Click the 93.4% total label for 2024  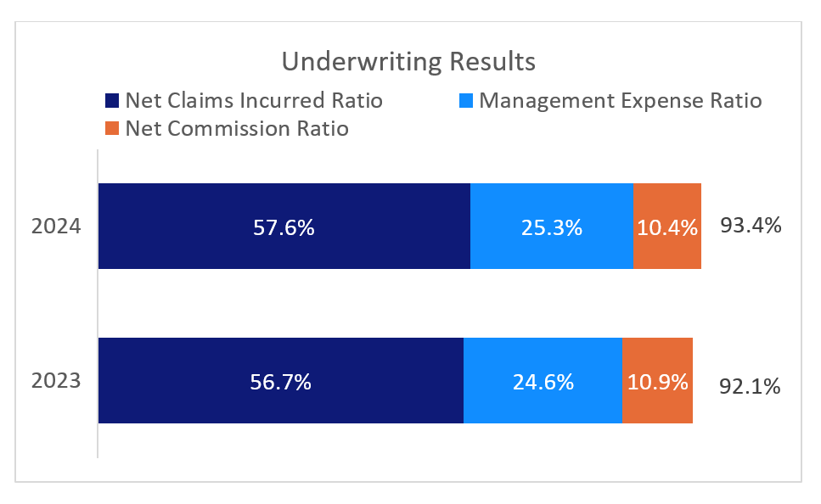point(751,227)
